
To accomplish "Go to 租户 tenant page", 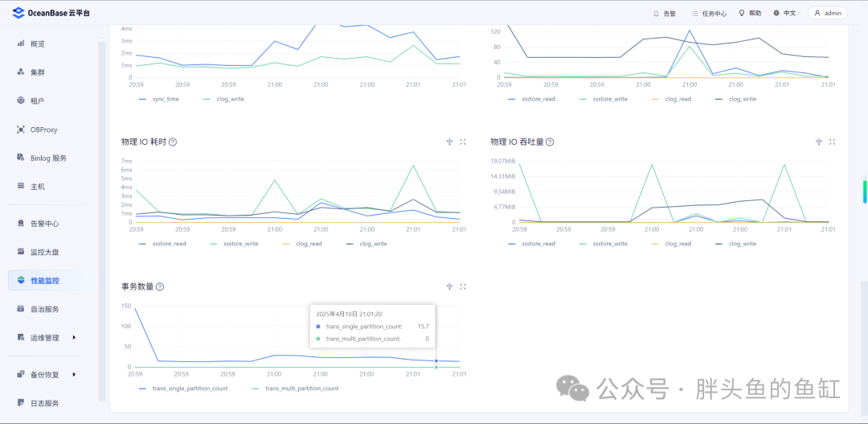I will [38, 101].
